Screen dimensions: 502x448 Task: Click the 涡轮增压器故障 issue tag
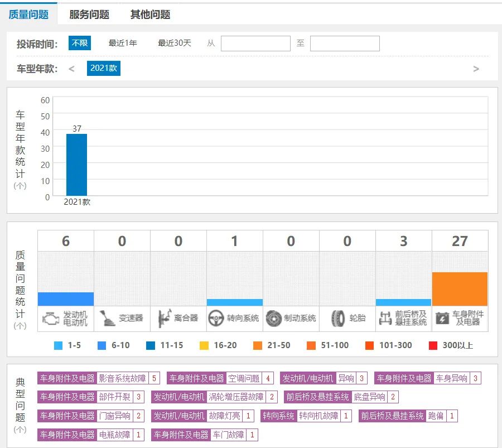pyautogui.click(x=236, y=397)
